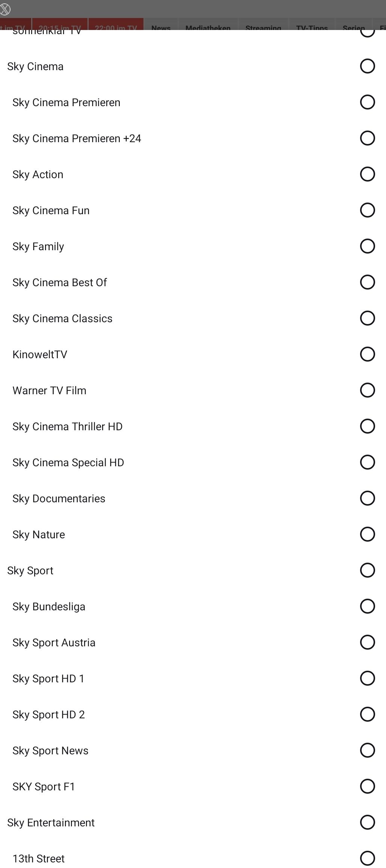
Task: Choose Sky Cinema Fun
Action: (x=367, y=210)
